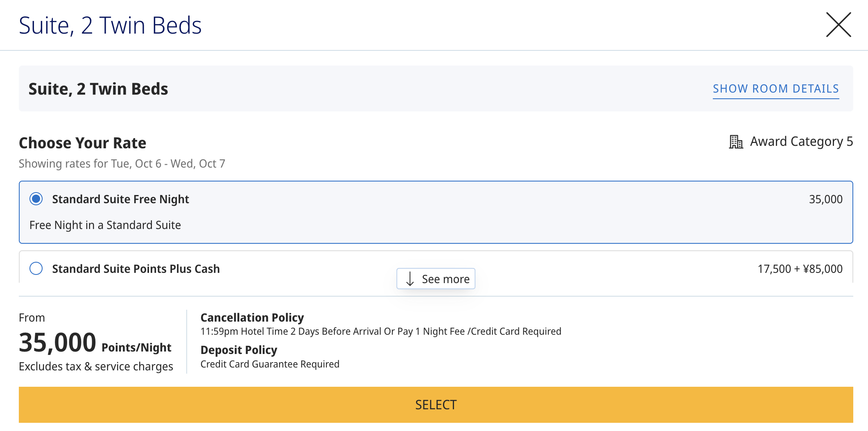Screen dimensions: 868x431
Task: Close the Suite, 2 Twin Beds dialog
Action: pyautogui.click(x=838, y=25)
